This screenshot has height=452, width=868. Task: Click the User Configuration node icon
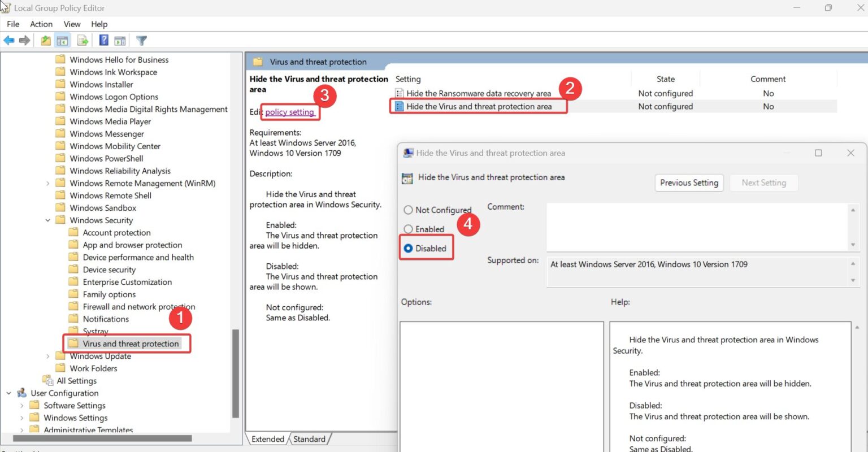[x=22, y=393]
